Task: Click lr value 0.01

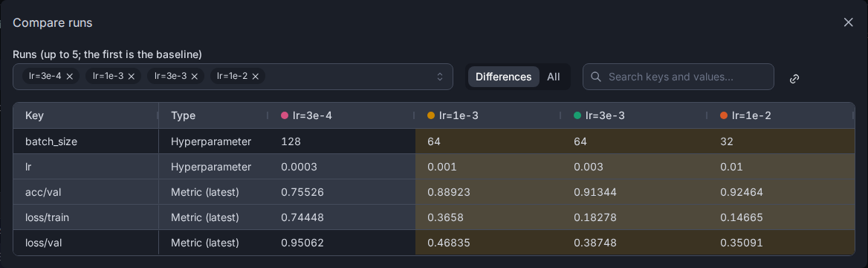Action: pyautogui.click(x=731, y=167)
